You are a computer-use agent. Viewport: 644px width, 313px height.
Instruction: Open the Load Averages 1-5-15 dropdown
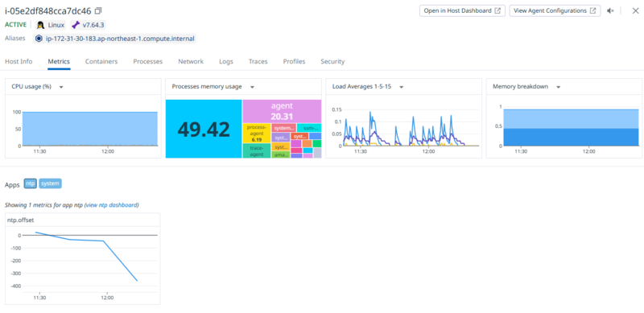pos(401,87)
